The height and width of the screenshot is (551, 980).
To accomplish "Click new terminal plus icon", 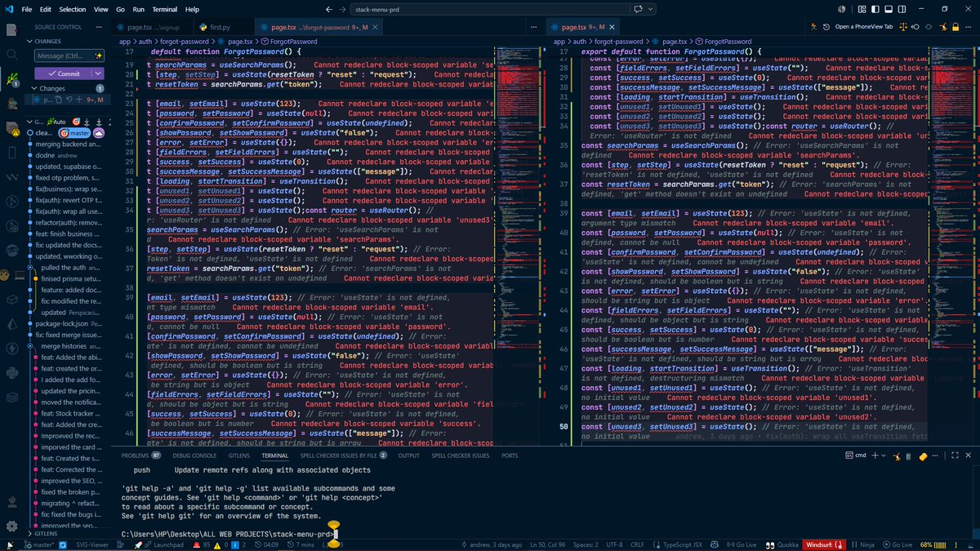I will click(875, 455).
